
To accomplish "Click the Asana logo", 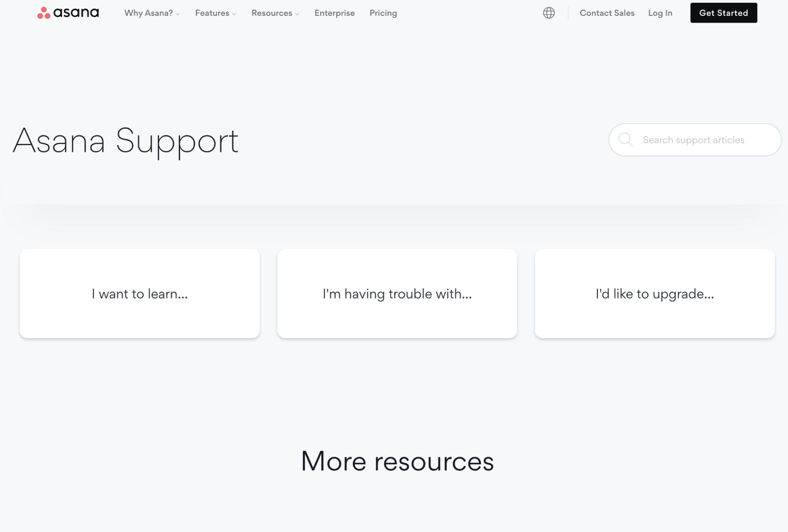I will tap(68, 13).
